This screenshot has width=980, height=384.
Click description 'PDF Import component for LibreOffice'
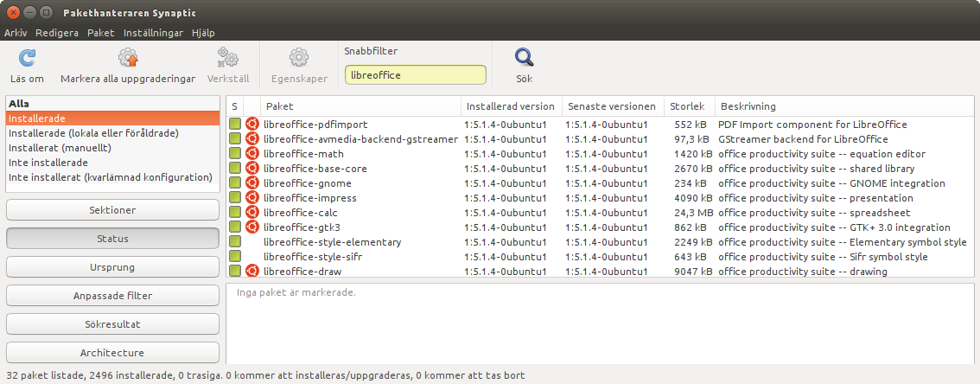(812, 125)
